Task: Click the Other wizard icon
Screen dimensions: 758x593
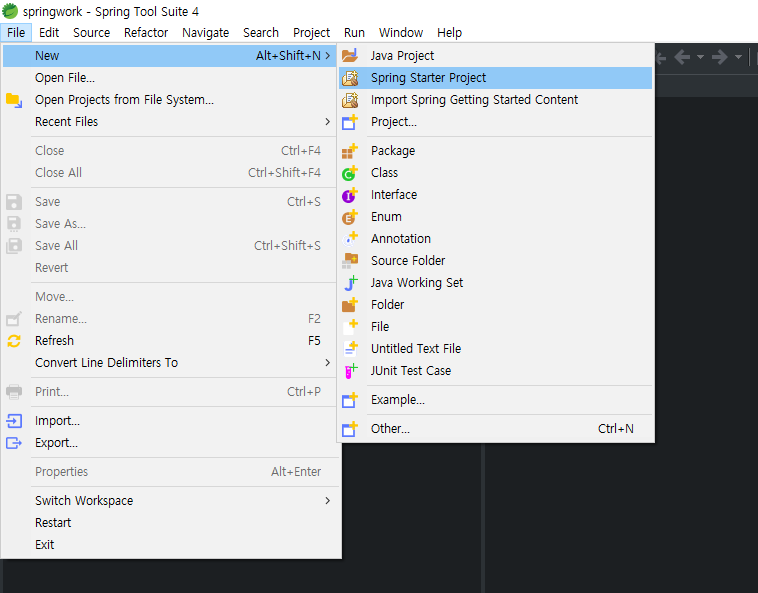Action: click(x=350, y=429)
